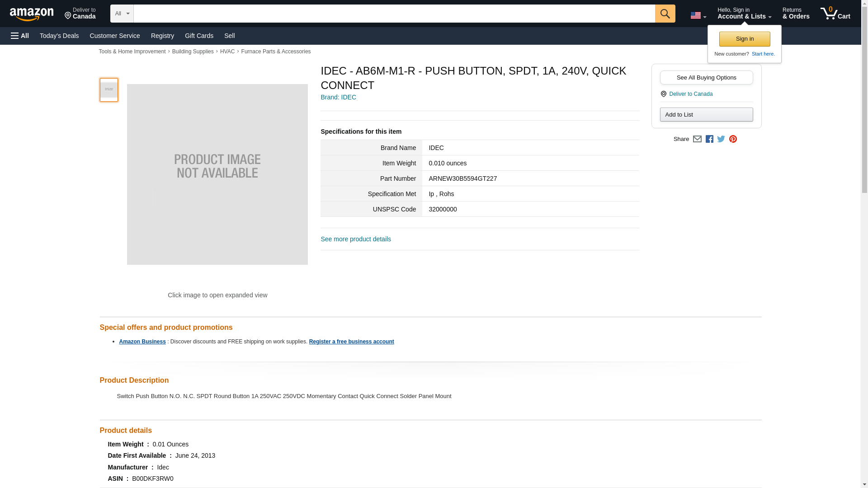Open the shopping cart icon
Viewport: 868px width, 488px height.
(x=835, y=14)
